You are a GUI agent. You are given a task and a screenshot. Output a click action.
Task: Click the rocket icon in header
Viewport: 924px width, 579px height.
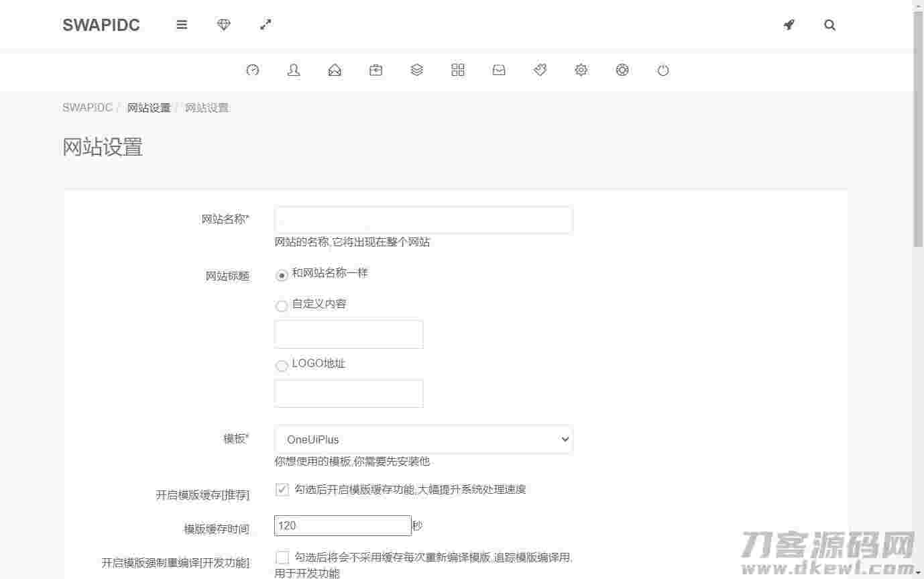(x=789, y=25)
